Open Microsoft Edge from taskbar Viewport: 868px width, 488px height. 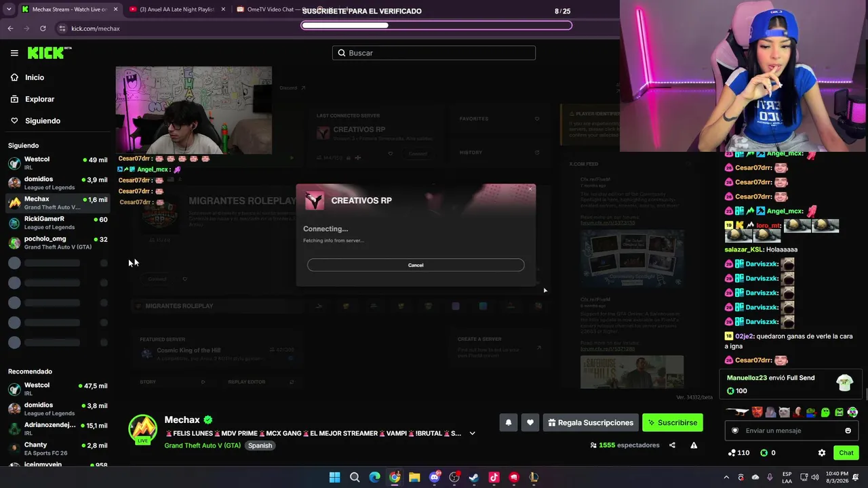374,477
